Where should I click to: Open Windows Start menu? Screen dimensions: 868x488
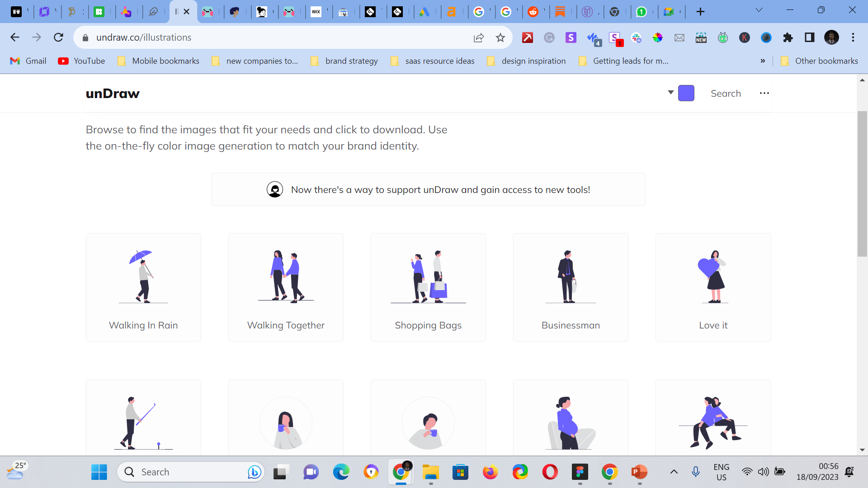tap(99, 472)
